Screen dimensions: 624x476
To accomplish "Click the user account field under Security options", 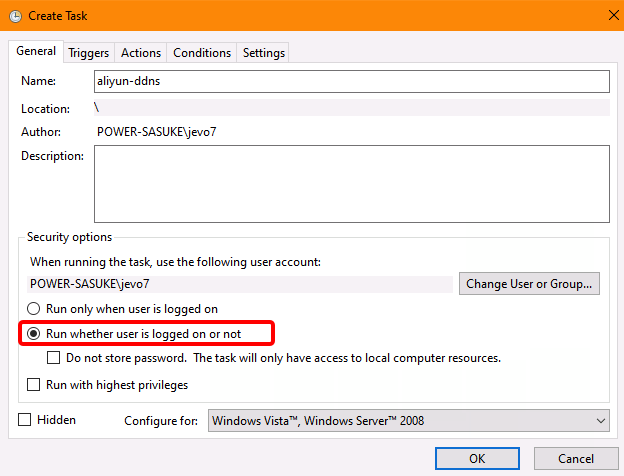I will tap(240, 283).
